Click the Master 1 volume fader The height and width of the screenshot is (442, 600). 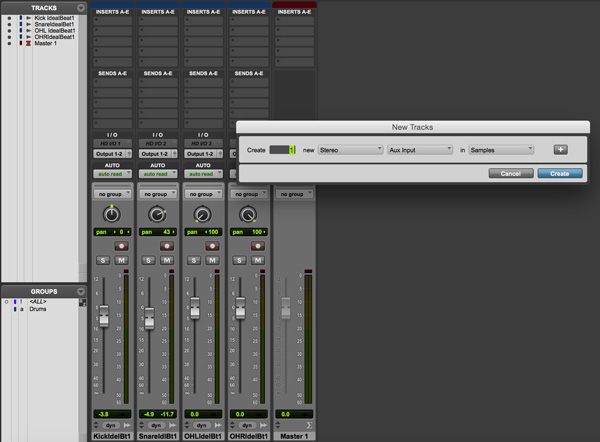pyautogui.click(x=285, y=308)
